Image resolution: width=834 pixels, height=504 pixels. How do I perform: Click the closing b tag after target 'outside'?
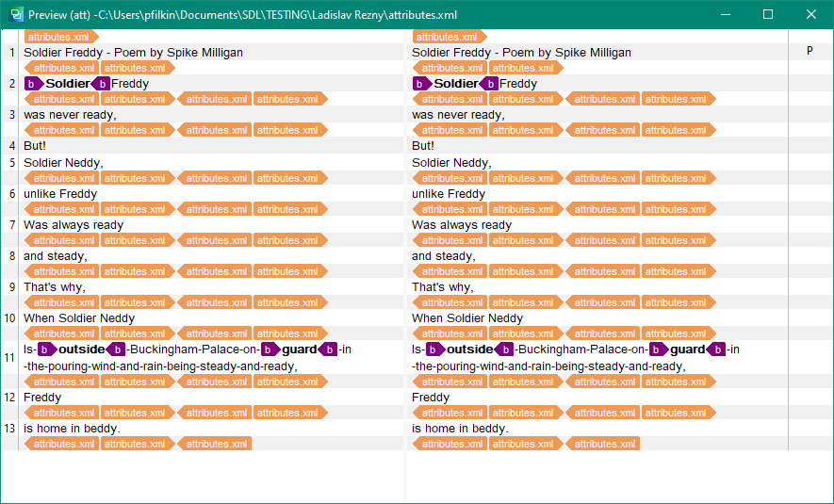(x=503, y=350)
